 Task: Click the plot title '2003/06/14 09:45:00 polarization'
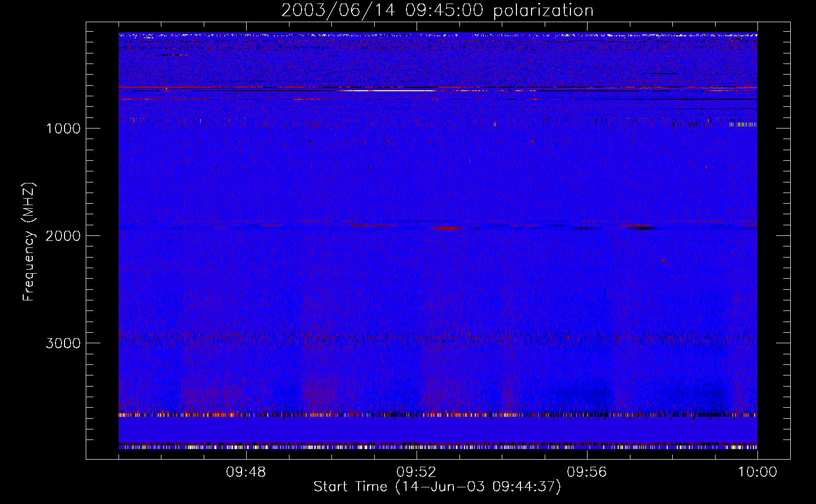coord(437,10)
